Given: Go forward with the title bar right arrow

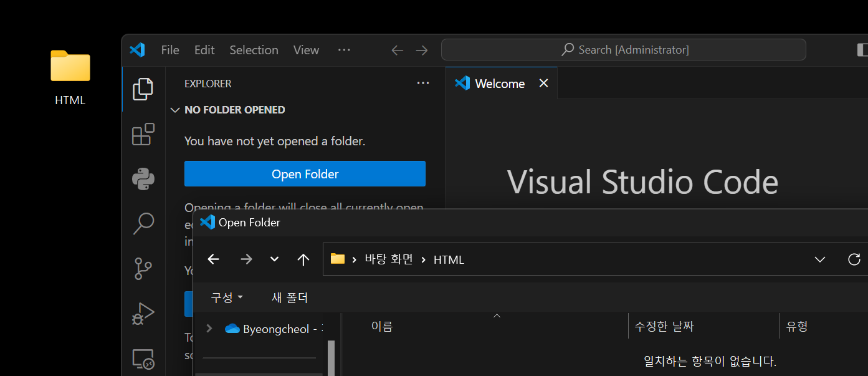Looking at the screenshot, I should point(422,50).
